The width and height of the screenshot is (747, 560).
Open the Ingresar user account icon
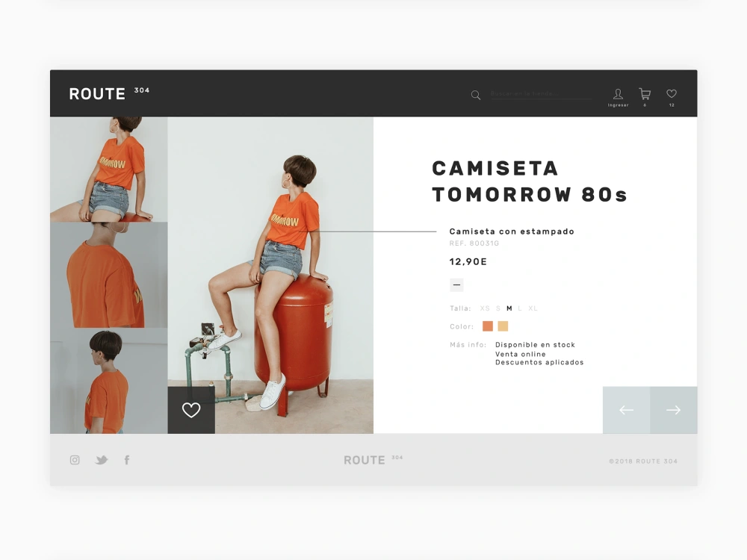(618, 94)
